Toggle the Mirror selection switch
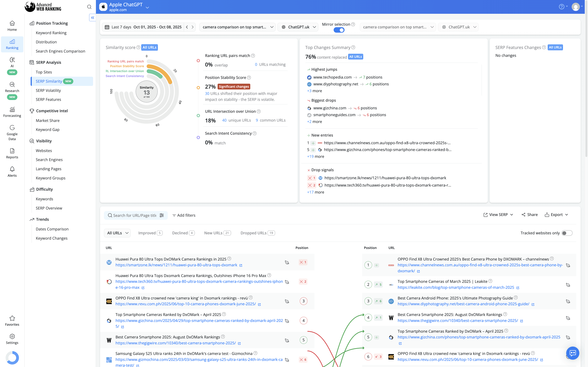The height and width of the screenshot is (367, 588). (x=339, y=30)
